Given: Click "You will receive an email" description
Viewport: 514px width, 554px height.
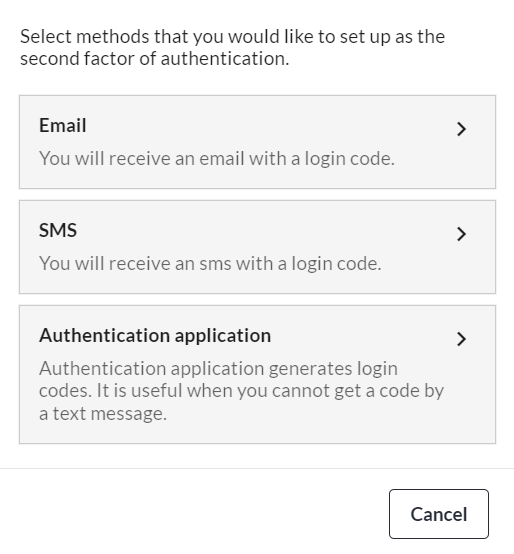Looking at the screenshot, I should pyautogui.click(x=217, y=158).
